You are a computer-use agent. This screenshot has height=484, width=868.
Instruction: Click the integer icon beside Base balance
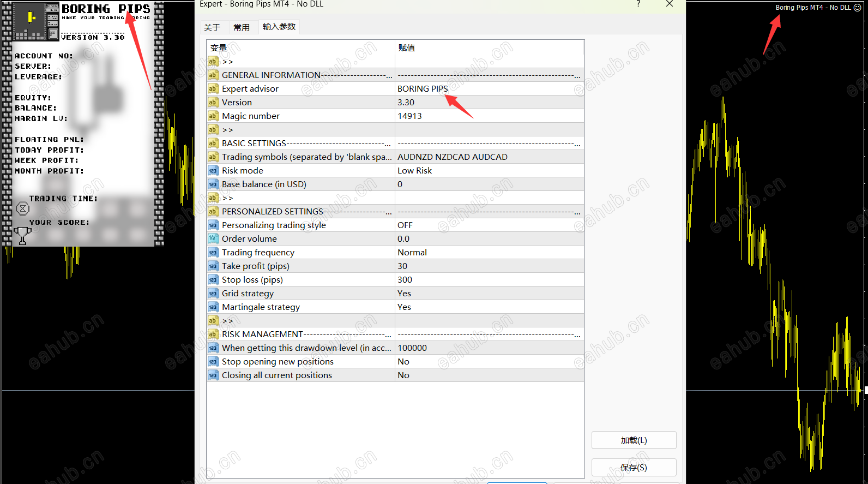pyautogui.click(x=213, y=184)
